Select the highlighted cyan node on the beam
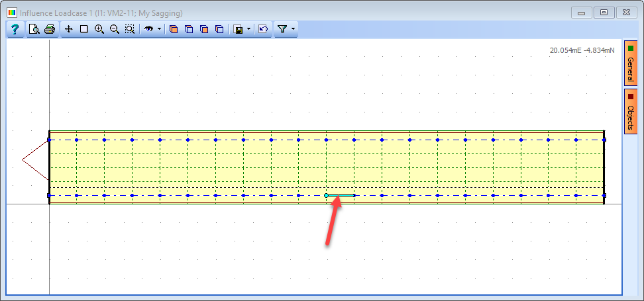The image size is (644, 301). point(327,196)
